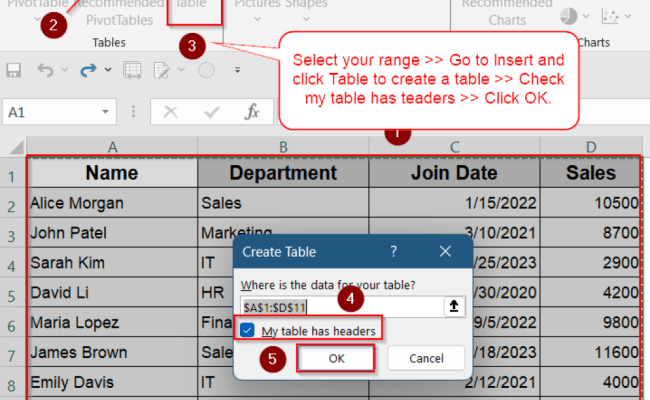Click OK in Create Table dialog
This screenshot has width=650, height=400.
(x=336, y=358)
